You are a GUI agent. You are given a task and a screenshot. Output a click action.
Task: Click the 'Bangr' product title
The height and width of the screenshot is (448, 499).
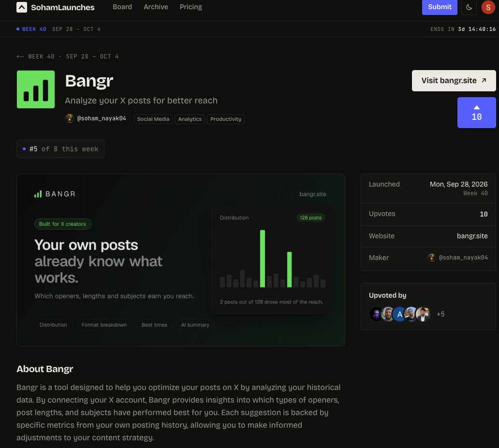pyautogui.click(x=89, y=81)
